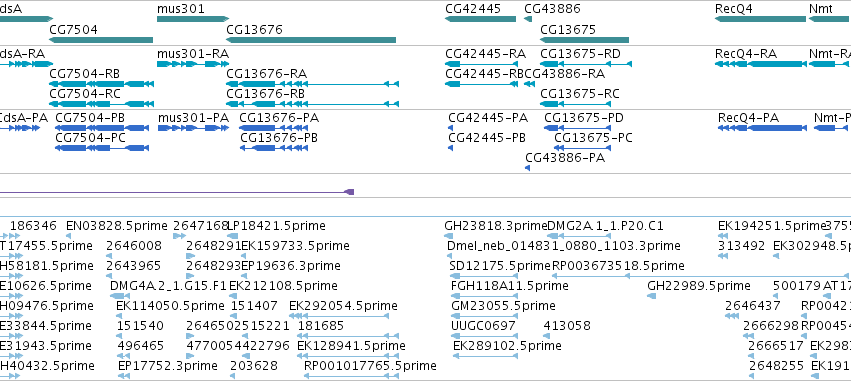The width and height of the screenshot is (851, 381).
Task: Select transcript CG13676-RA glyph
Action: (313, 84)
